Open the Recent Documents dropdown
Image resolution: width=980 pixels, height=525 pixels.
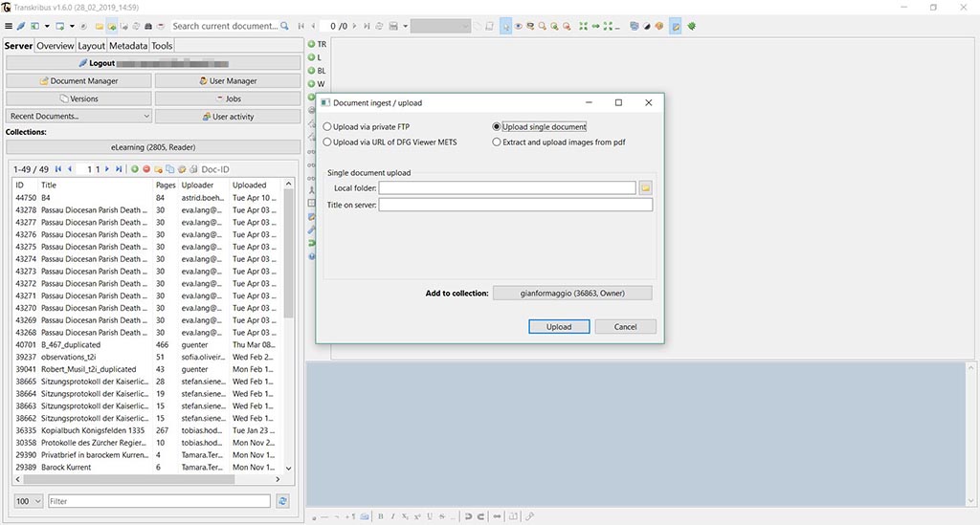coord(78,116)
